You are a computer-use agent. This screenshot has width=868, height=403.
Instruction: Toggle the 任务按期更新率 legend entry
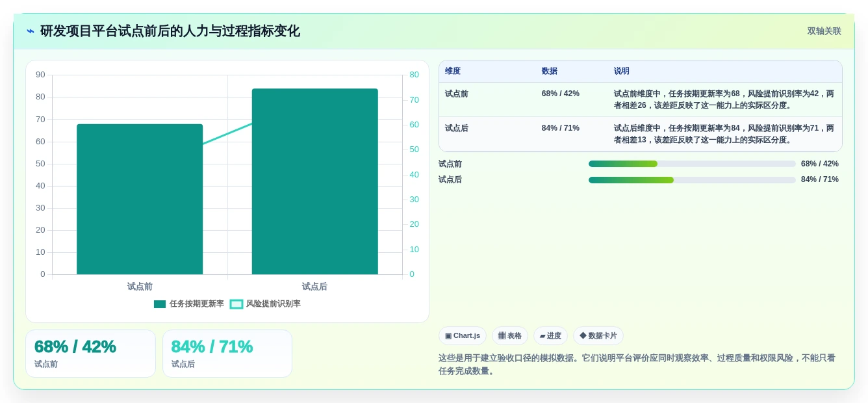tap(189, 304)
